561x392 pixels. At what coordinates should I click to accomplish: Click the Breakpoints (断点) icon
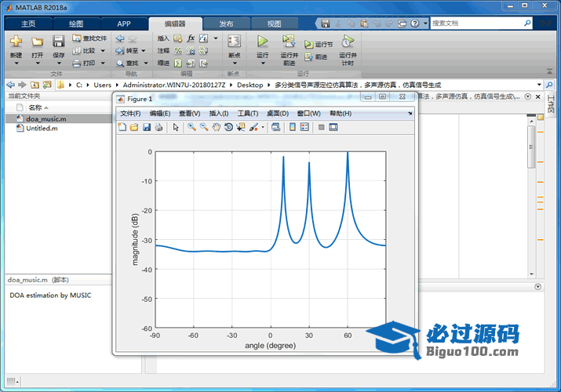click(234, 42)
